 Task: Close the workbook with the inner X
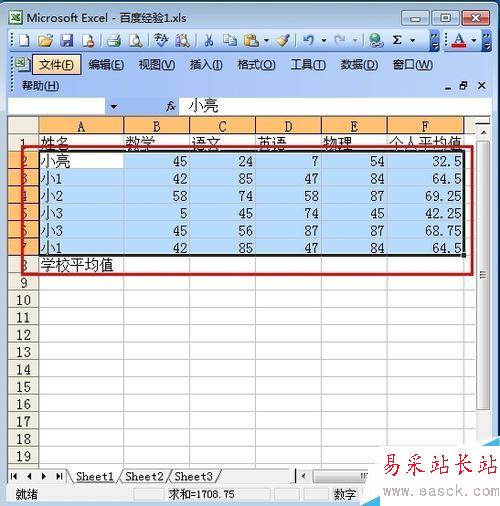coord(481,86)
